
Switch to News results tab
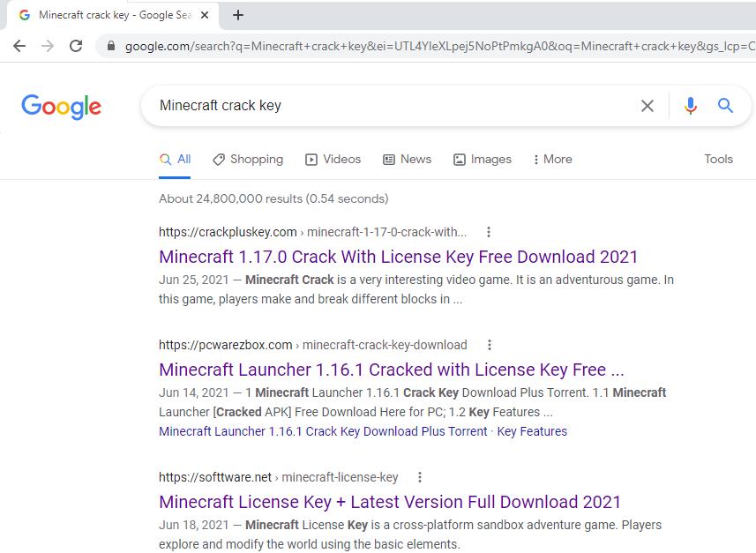pos(407,159)
